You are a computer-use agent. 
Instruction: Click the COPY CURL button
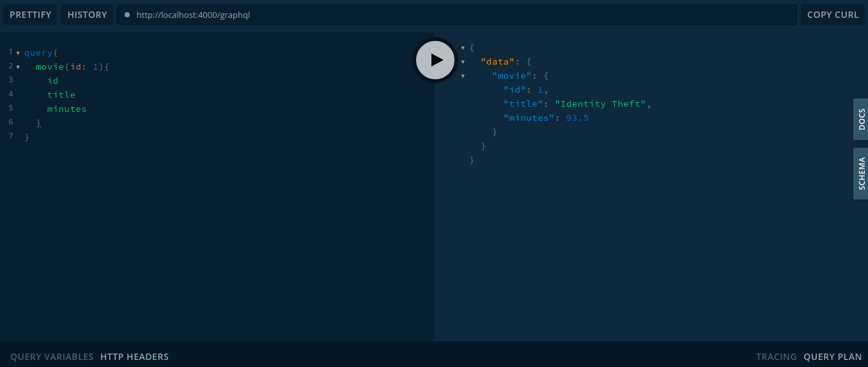pos(832,15)
